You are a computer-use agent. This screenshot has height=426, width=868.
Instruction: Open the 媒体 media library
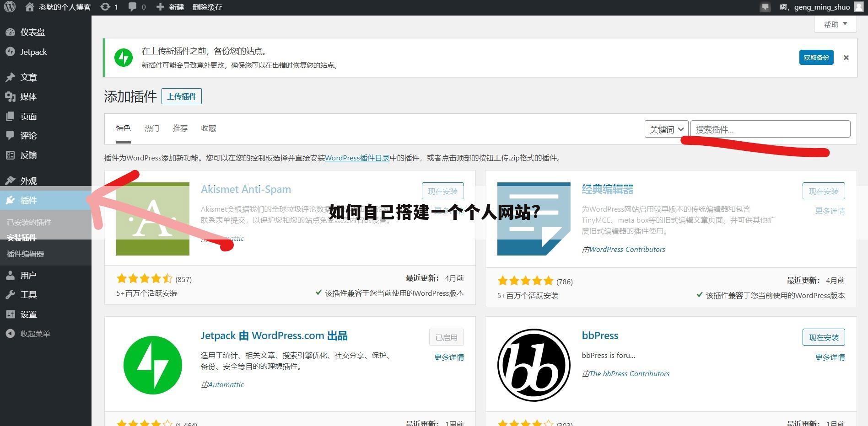point(28,96)
